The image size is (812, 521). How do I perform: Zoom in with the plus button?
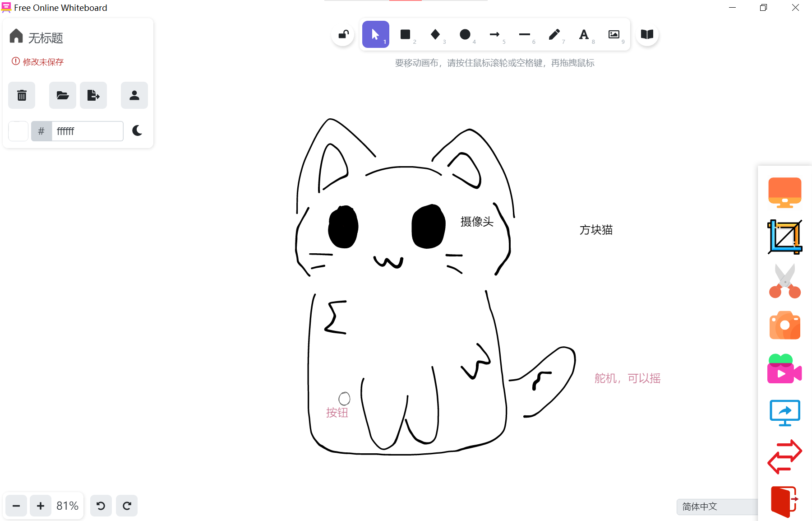point(41,506)
